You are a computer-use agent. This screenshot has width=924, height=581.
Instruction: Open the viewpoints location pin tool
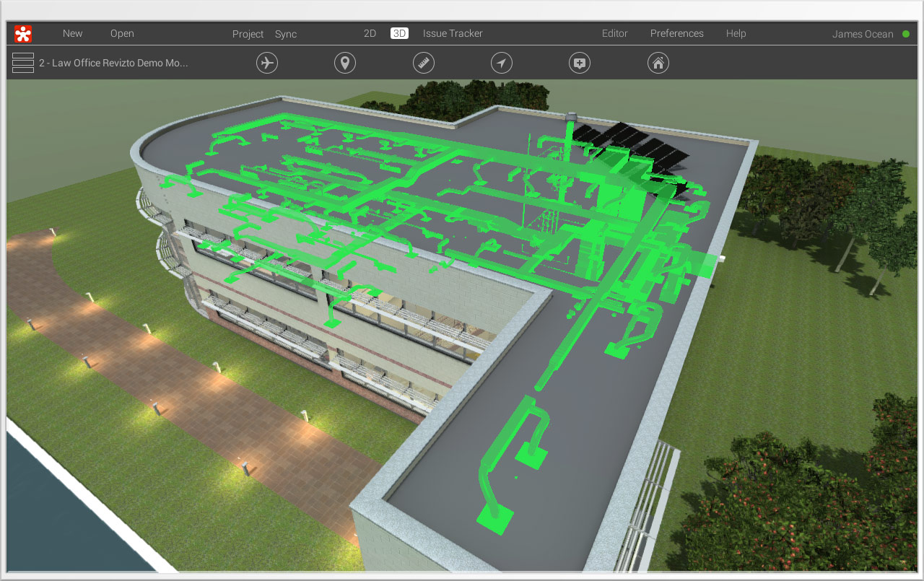pyautogui.click(x=344, y=63)
